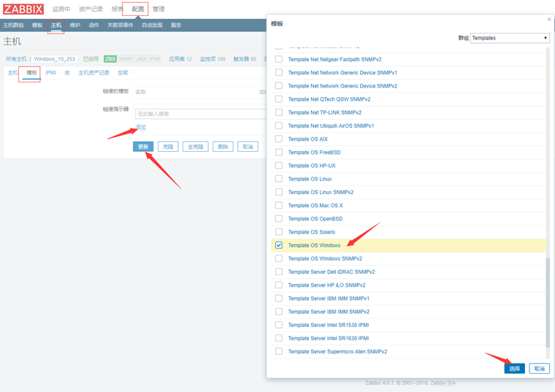555x392 pixels.
Task: Open the 资产记录 top menu
Action: pyautogui.click(x=91, y=9)
